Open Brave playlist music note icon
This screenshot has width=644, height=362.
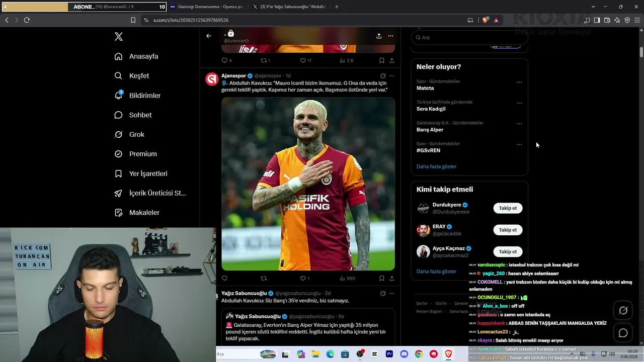click(587, 20)
